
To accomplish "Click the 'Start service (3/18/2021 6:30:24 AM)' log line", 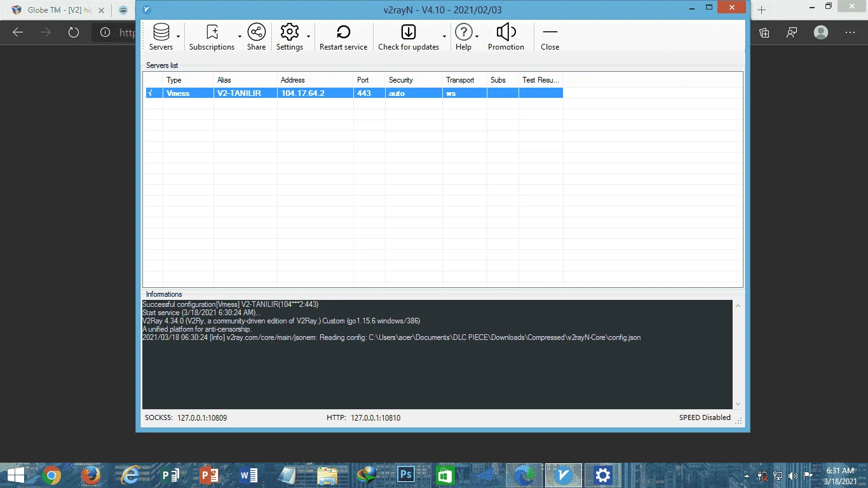I will [201, 313].
